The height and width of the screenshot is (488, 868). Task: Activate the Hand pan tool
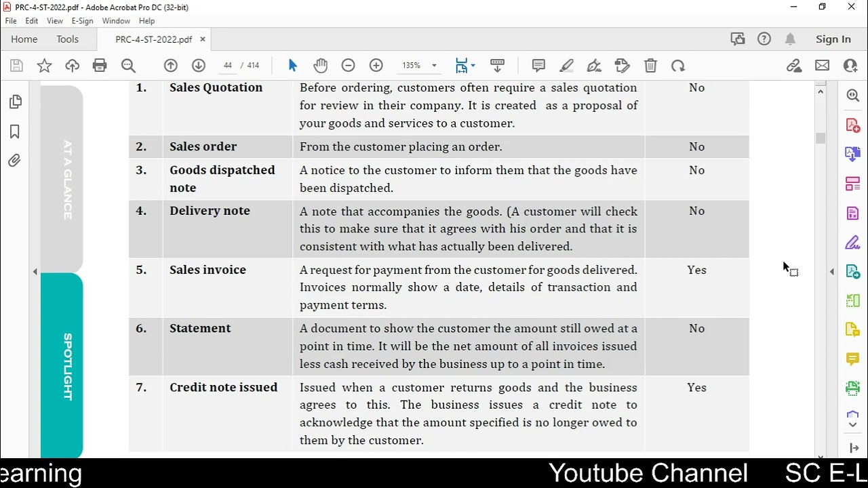coord(321,66)
